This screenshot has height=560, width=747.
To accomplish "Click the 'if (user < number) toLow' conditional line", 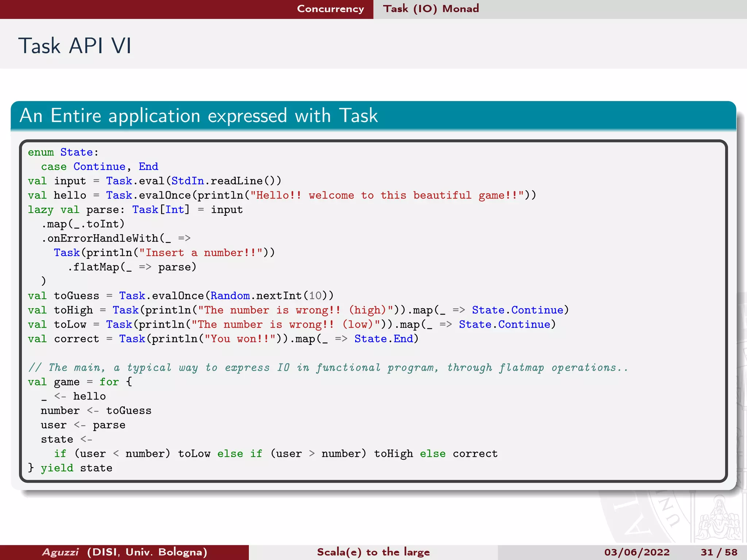I will pos(276,454).
